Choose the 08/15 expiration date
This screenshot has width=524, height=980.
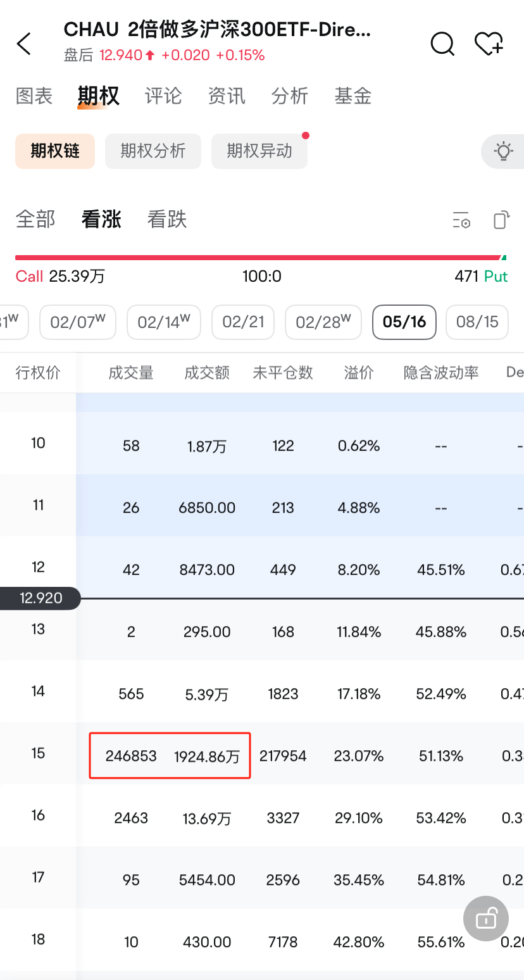[477, 322]
